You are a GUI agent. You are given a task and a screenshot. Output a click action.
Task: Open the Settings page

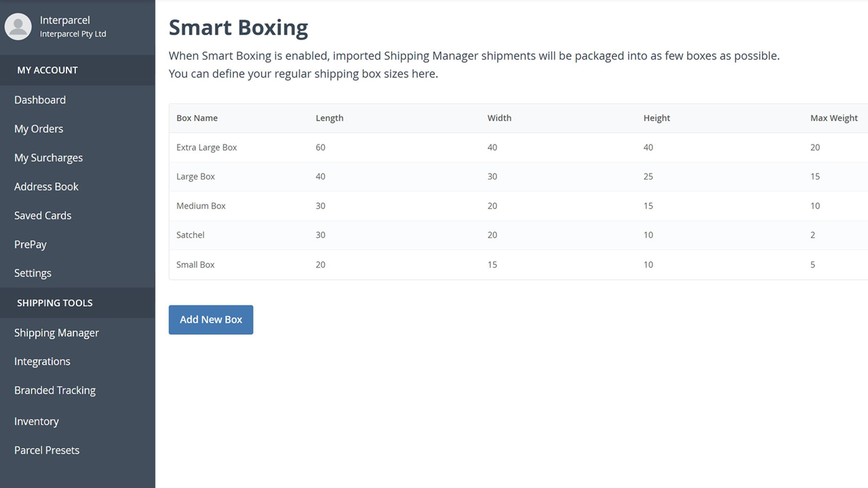pos(32,272)
